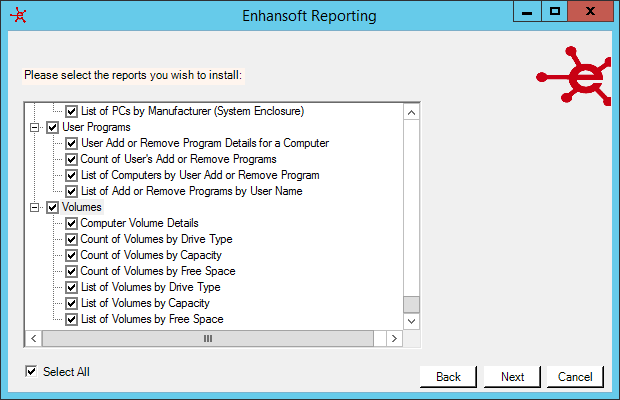Proceed with the Next button

pos(512,377)
